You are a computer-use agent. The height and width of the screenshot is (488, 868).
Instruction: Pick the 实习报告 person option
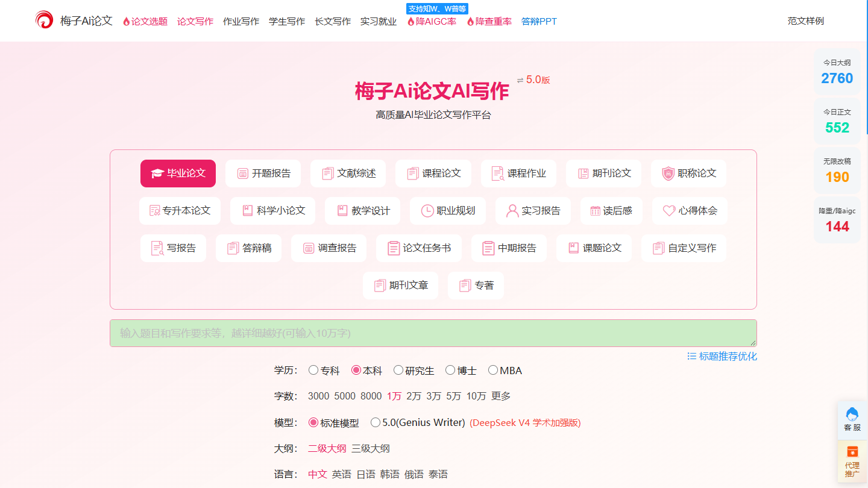click(533, 211)
